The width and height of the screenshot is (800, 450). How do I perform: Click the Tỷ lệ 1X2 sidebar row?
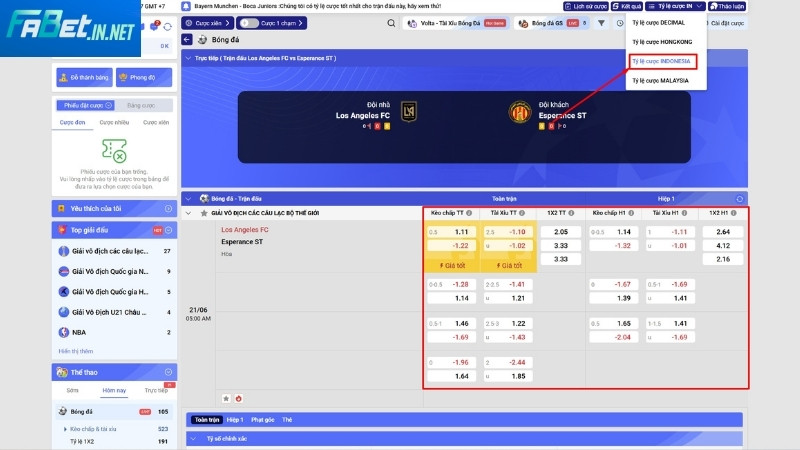(114, 442)
